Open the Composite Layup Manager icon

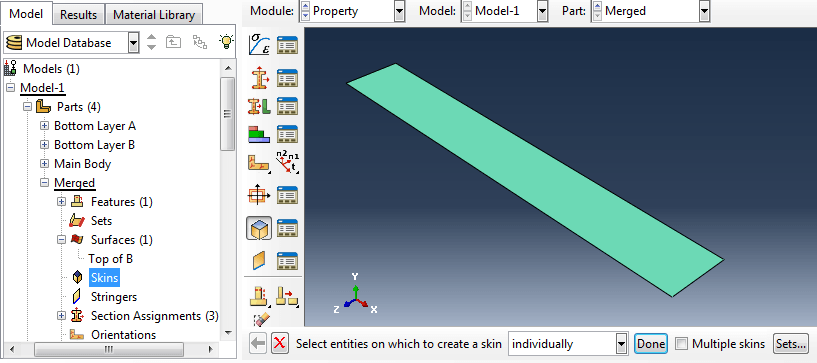pyautogui.click(x=287, y=135)
